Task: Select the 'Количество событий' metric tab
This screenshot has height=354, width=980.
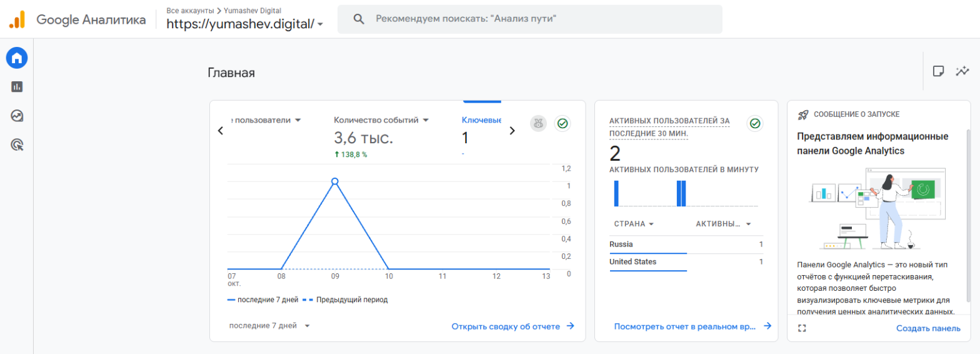Action: pos(381,120)
